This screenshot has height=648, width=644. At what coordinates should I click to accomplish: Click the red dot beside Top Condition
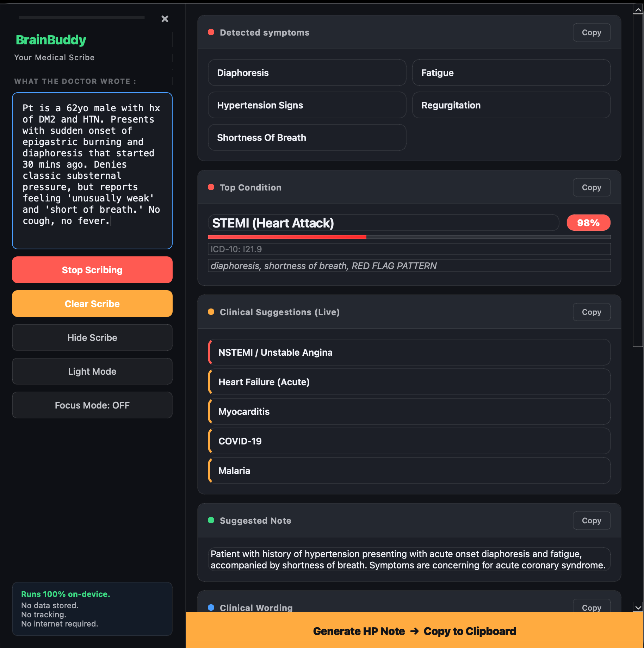(211, 187)
